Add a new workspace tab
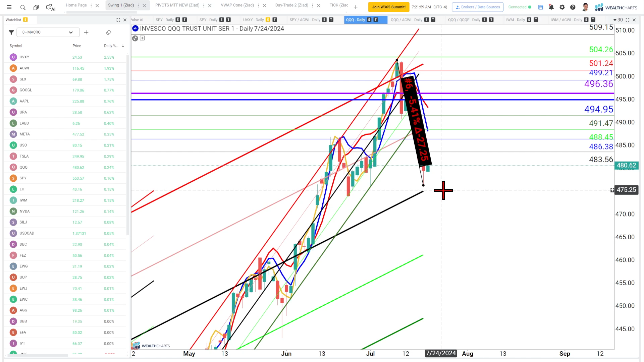 356,7
